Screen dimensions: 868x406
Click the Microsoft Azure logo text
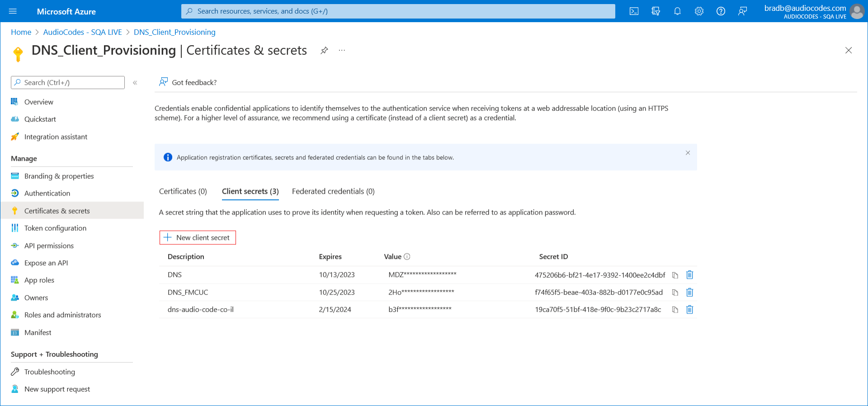point(66,11)
